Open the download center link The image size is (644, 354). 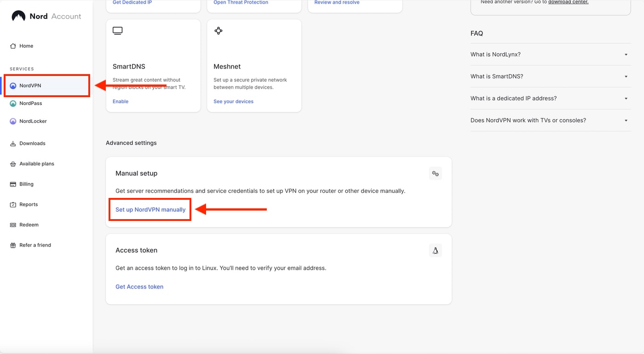coord(568,2)
